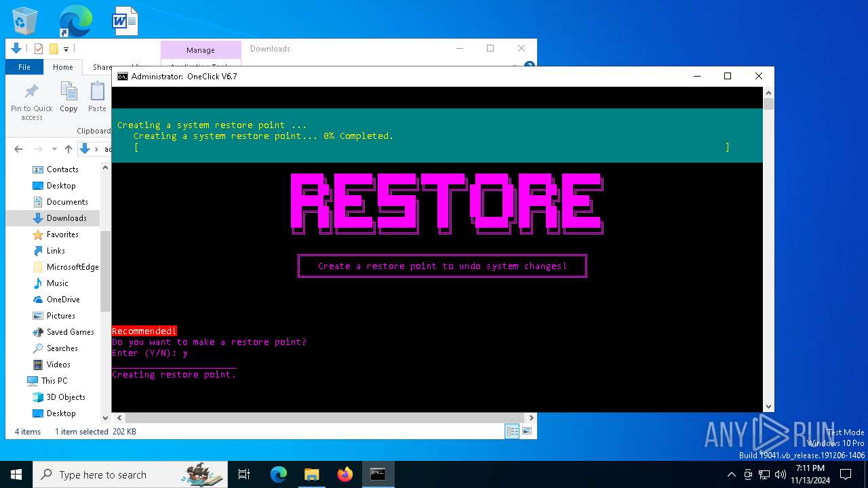This screenshot has width=868, height=488.
Task: Select Desktop under This PC
Action: tap(61, 413)
